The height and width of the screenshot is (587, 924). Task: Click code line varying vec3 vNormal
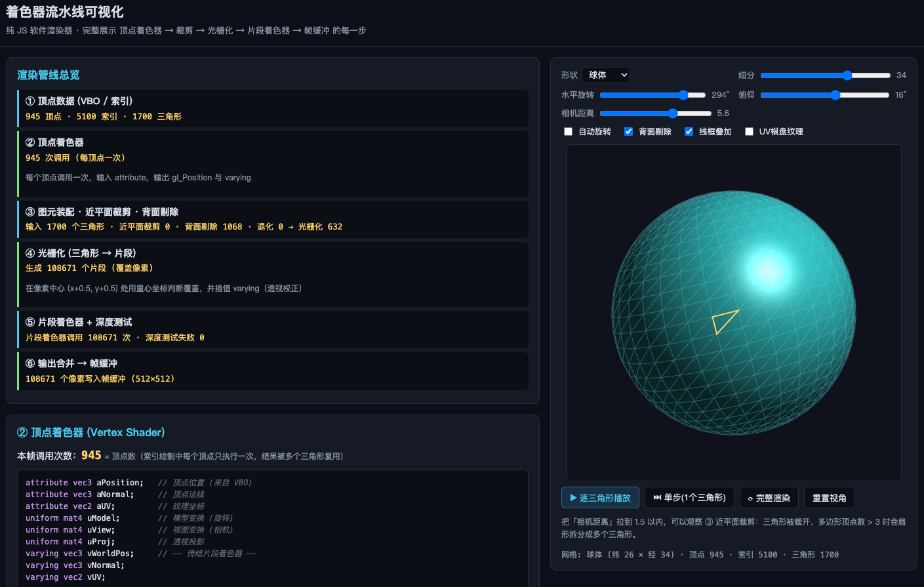pos(75,565)
